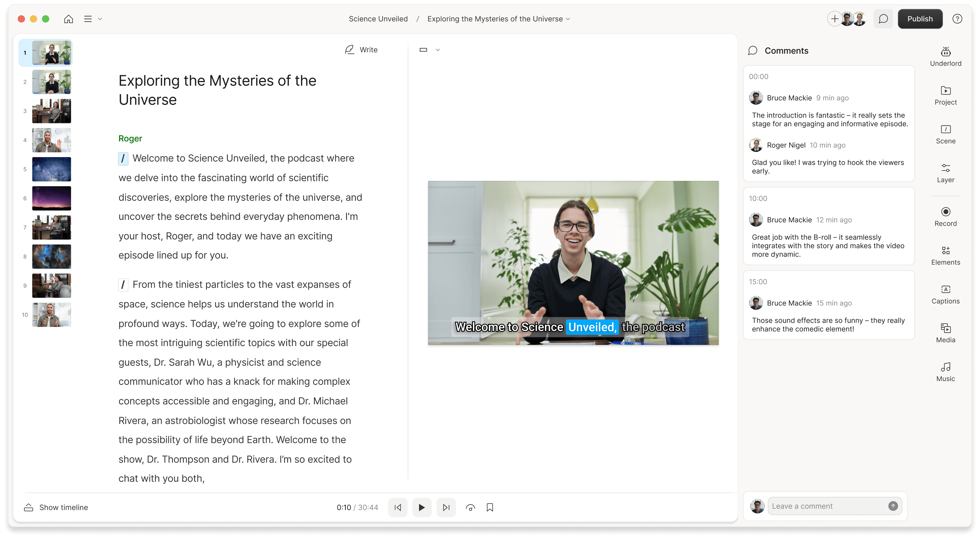Open the Scene panel
The image size is (980, 539).
[946, 134]
